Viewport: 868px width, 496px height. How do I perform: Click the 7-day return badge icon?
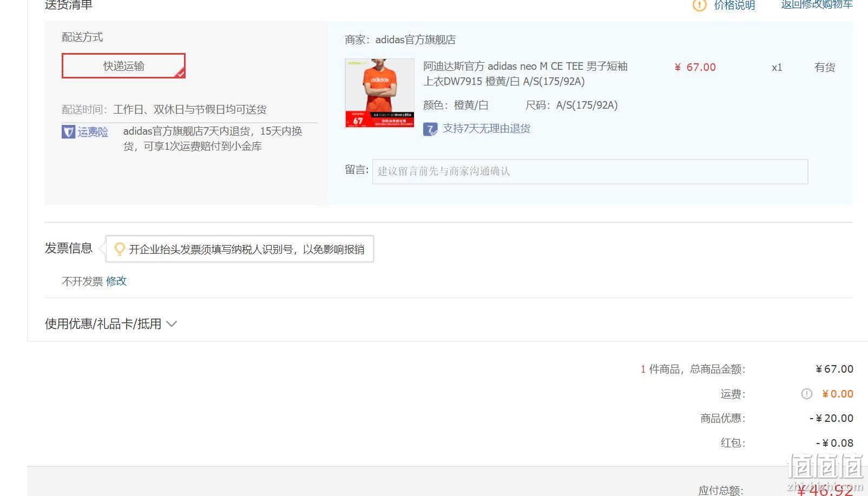(x=430, y=129)
